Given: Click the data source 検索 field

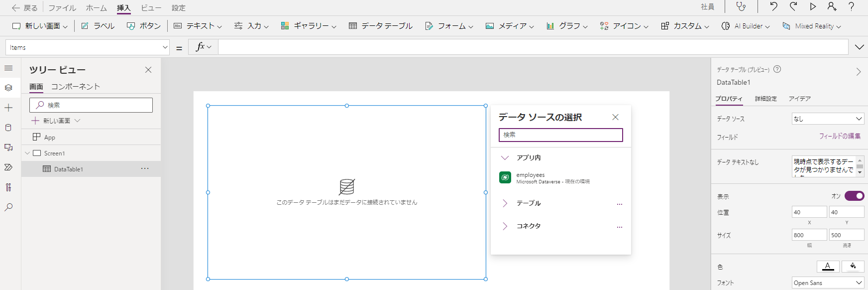Looking at the screenshot, I should click(561, 135).
